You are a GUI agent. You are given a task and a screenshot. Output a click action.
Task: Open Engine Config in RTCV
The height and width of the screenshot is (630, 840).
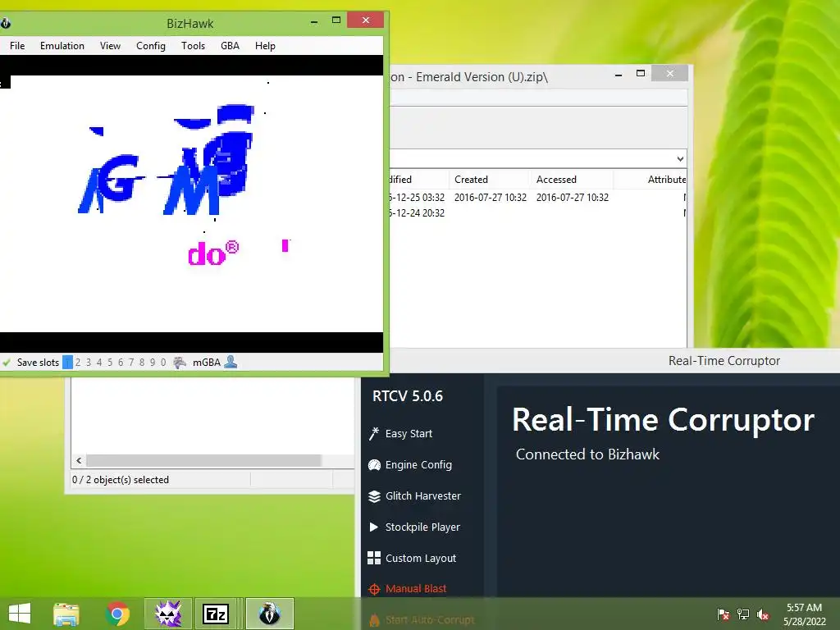point(418,464)
